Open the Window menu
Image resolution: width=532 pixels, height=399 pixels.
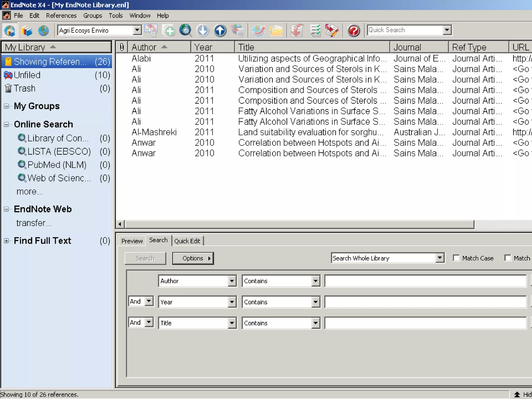(140, 16)
